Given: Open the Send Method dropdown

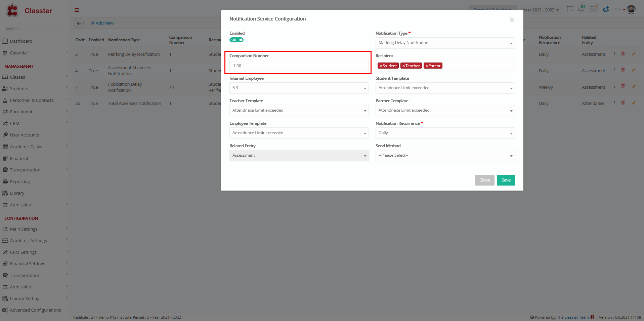Looking at the screenshot, I should click(445, 156).
